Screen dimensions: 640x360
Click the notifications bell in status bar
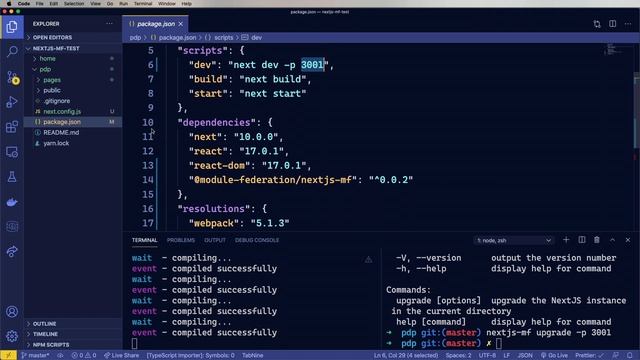(630, 355)
